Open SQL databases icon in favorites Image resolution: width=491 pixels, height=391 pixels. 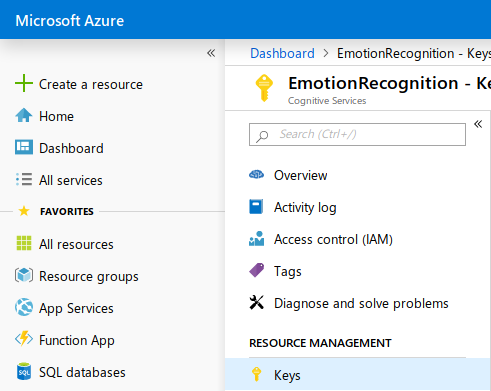coord(24,371)
